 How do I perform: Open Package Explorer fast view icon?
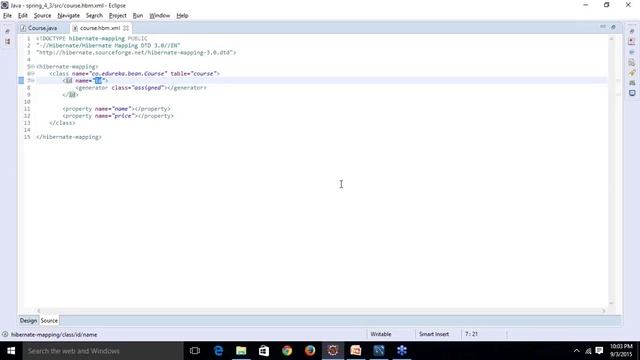[x=7, y=42]
